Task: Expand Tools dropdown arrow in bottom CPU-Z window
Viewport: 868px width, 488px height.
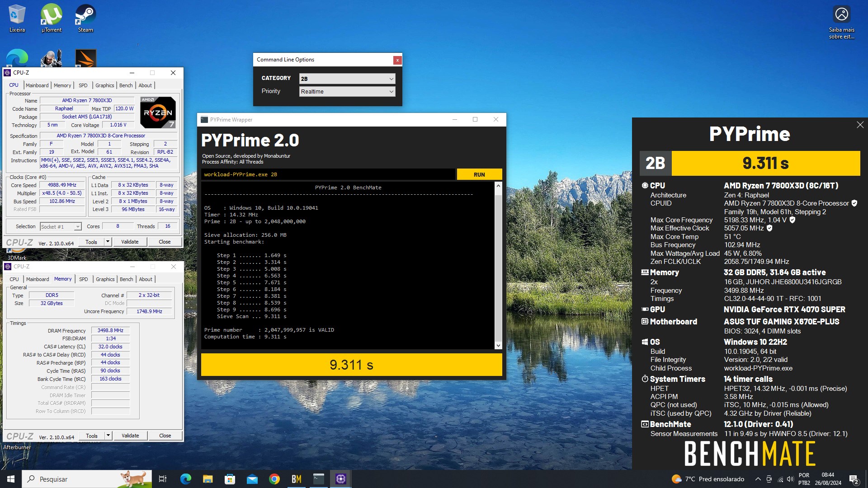Action: pyautogui.click(x=108, y=436)
